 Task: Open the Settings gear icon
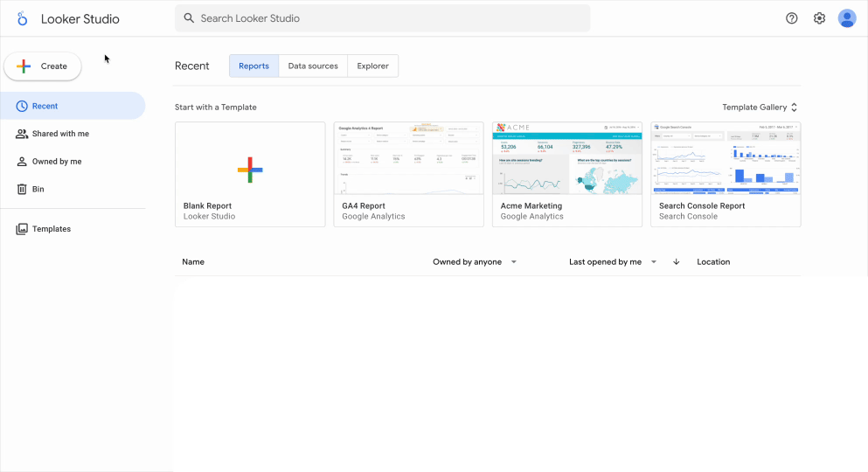click(819, 18)
